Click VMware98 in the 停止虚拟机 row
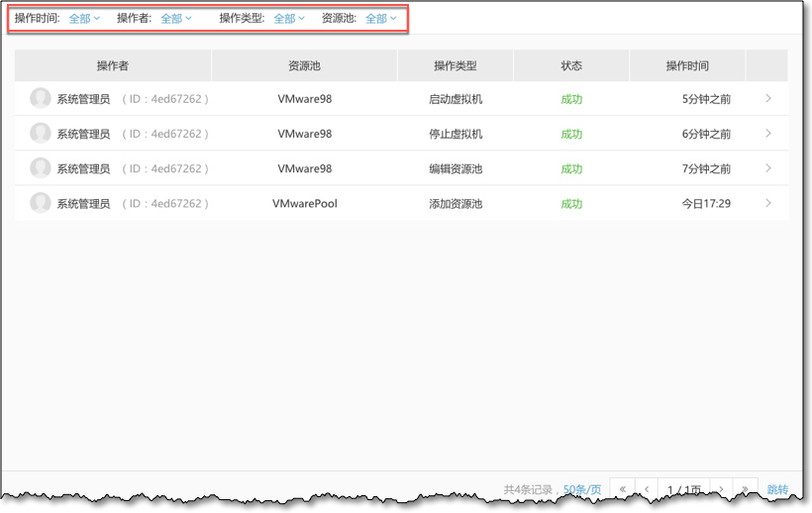The image size is (812, 513). click(x=305, y=134)
